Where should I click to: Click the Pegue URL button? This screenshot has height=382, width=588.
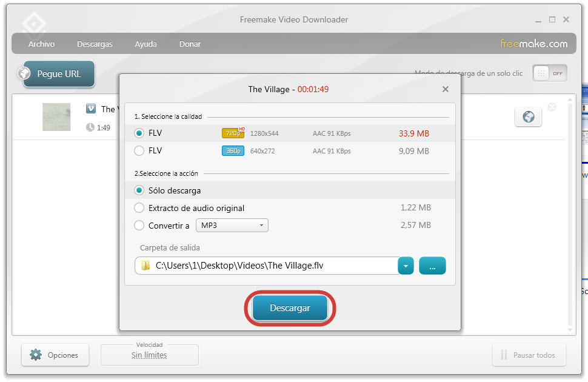click(x=58, y=74)
